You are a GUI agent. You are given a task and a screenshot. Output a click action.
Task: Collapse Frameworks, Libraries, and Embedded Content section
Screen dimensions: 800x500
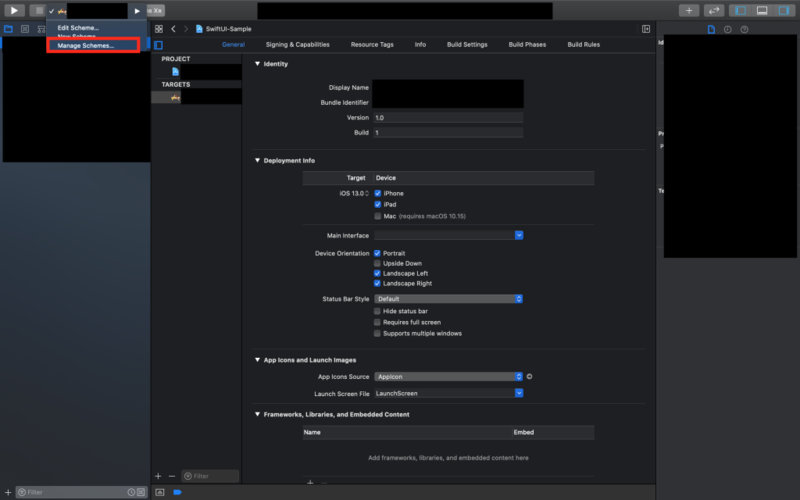[257, 414]
